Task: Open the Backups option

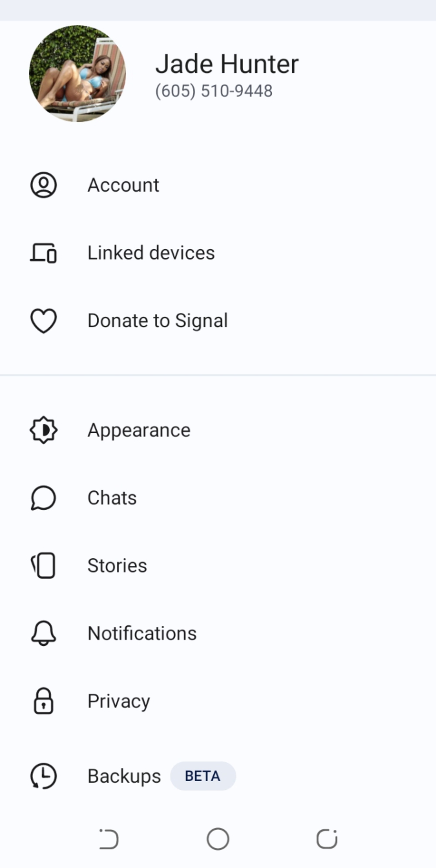Action: [x=124, y=776]
